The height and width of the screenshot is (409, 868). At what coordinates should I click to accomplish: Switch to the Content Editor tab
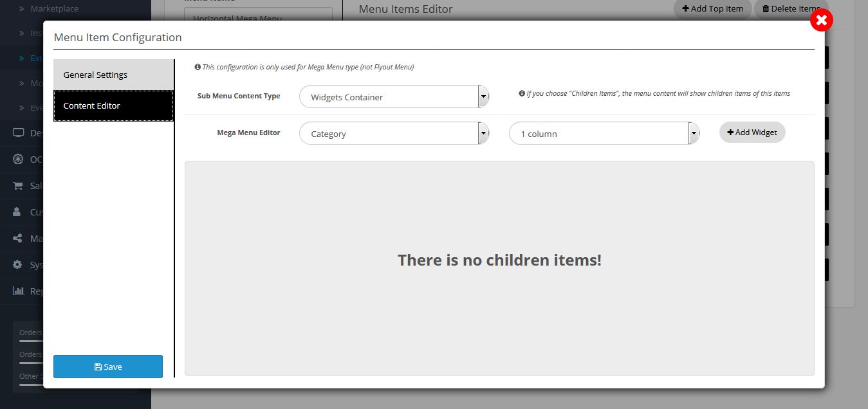(114, 105)
